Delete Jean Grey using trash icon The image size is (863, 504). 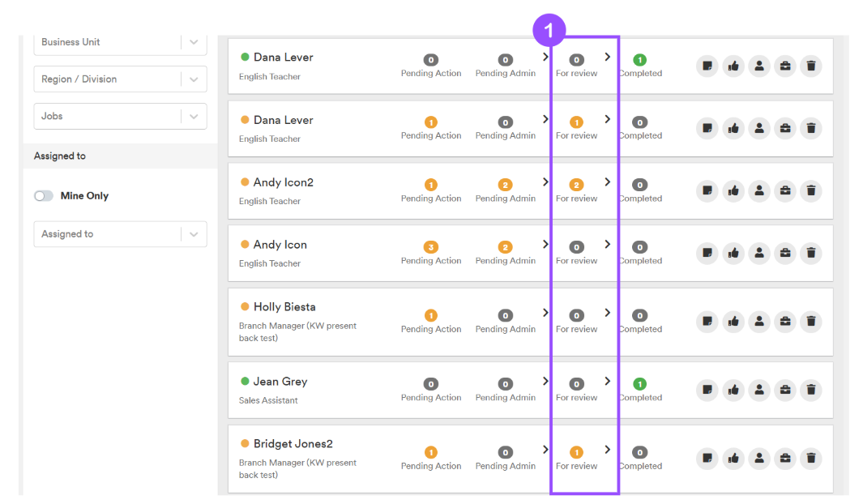(x=811, y=390)
